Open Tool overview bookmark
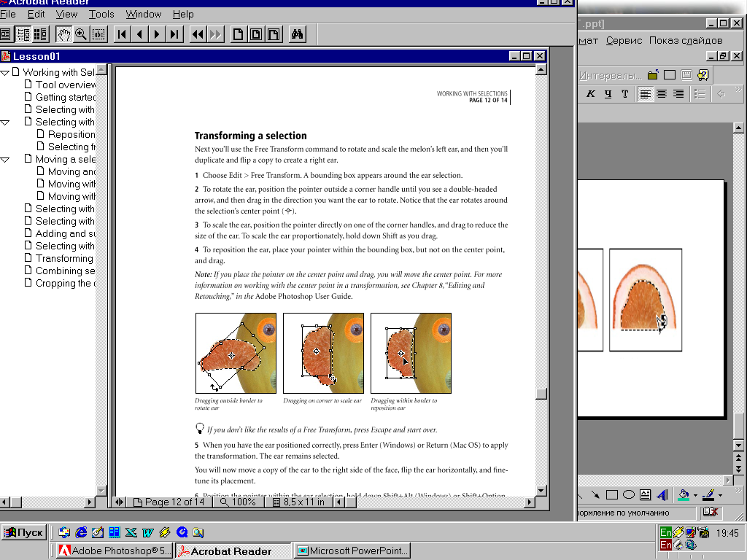Image resolution: width=747 pixels, height=560 pixels. [x=65, y=85]
